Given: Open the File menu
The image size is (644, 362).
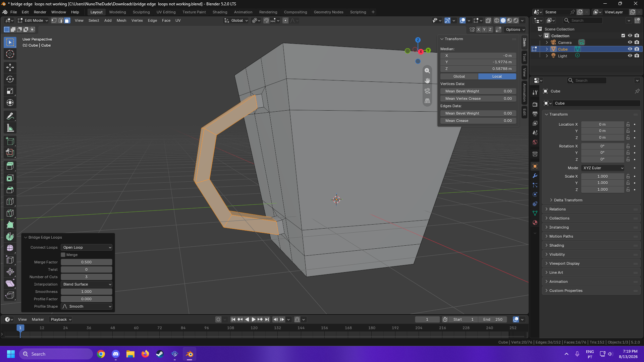Looking at the screenshot, I should pos(13,12).
